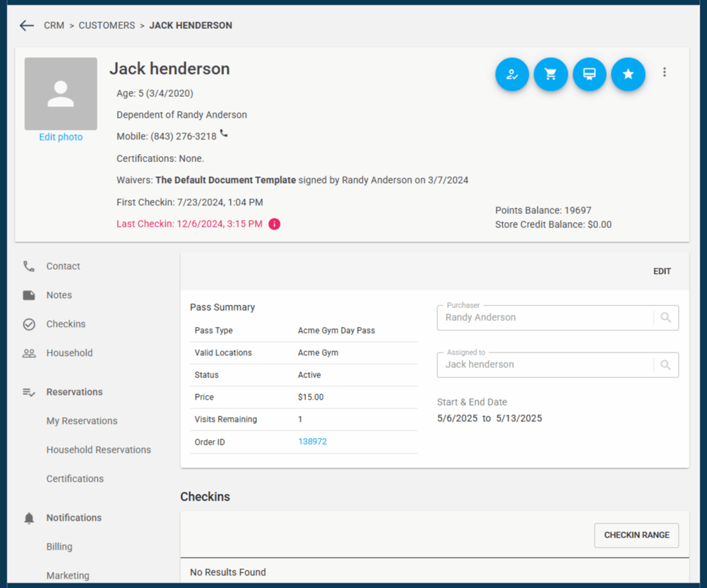Screen dimensions: 707x588
Task: Open the Contact sidebar section
Action: (x=63, y=266)
